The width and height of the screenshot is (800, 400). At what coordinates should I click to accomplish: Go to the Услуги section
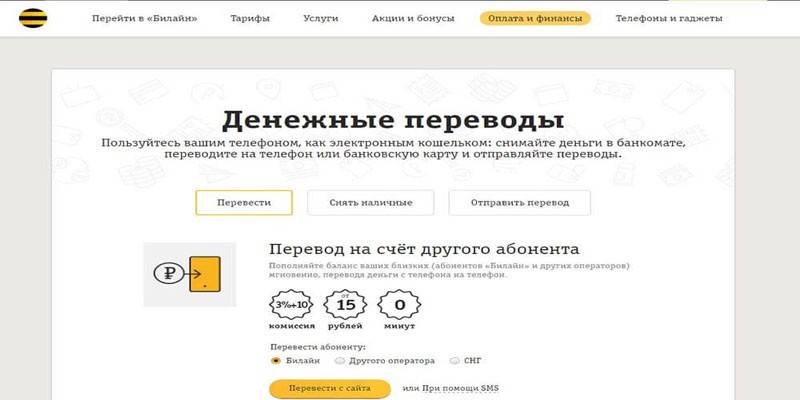(321, 19)
